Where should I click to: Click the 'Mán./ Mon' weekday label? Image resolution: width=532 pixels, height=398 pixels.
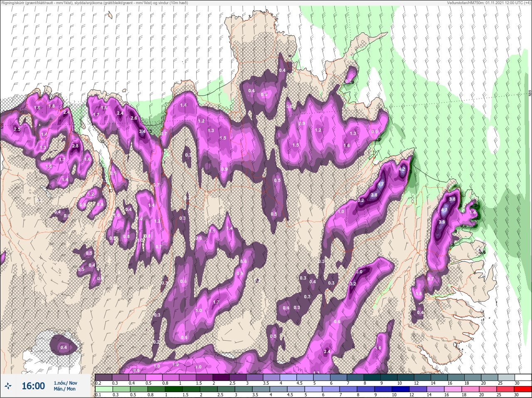pos(64,389)
